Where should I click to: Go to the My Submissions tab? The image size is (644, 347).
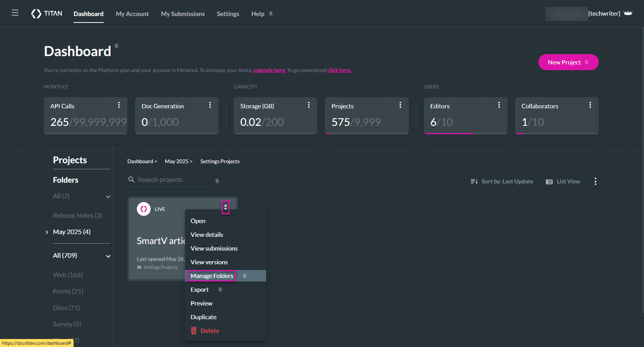point(183,14)
